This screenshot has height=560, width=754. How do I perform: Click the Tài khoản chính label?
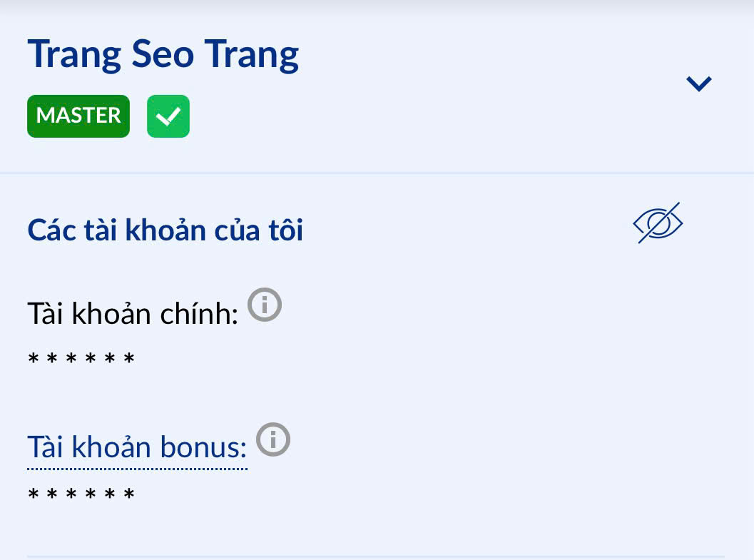click(x=133, y=314)
